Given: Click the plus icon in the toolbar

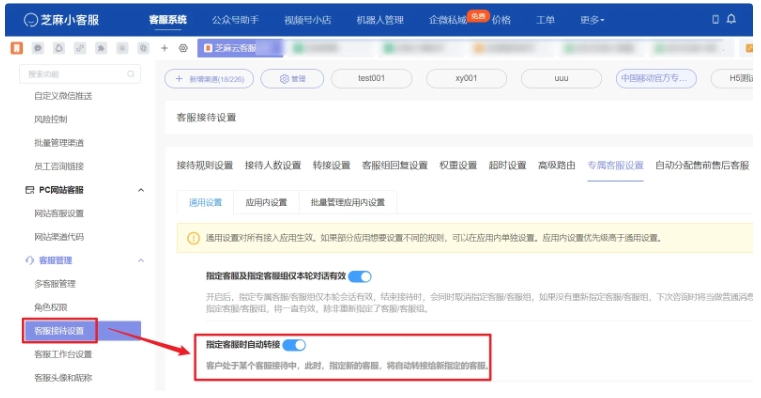Looking at the screenshot, I should pyautogui.click(x=165, y=48).
